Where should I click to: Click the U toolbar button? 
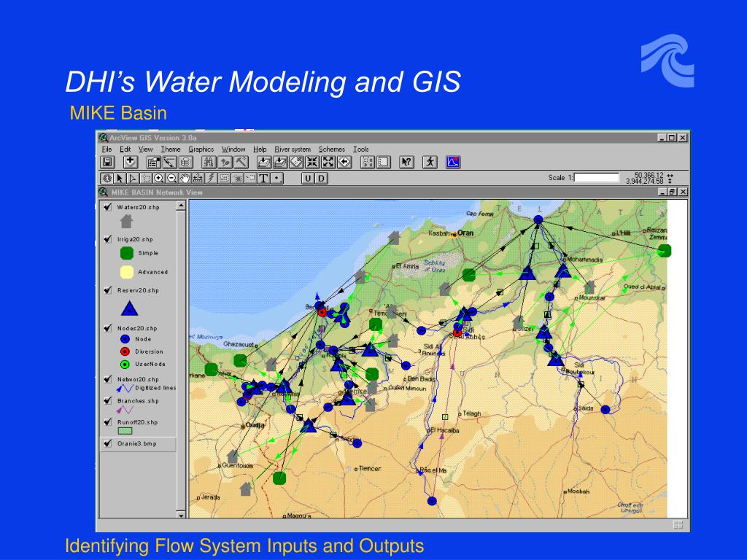point(309,179)
